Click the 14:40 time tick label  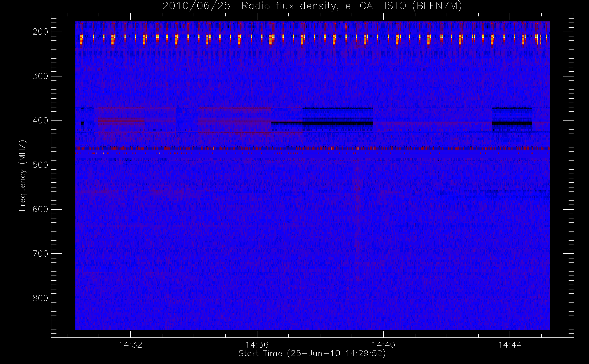383,345
